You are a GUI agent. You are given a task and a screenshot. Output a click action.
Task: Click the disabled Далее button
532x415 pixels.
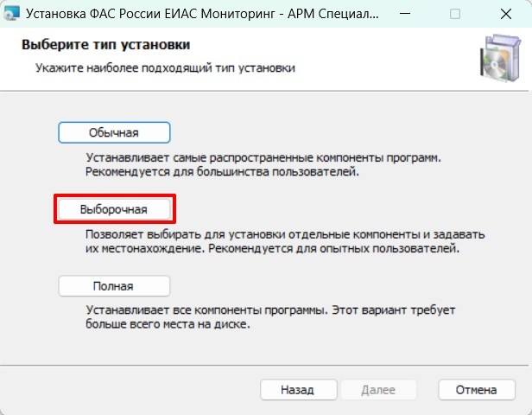coord(378,390)
